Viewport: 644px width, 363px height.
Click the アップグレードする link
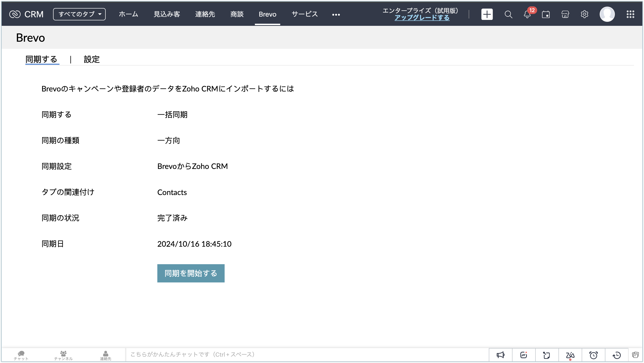tap(422, 18)
